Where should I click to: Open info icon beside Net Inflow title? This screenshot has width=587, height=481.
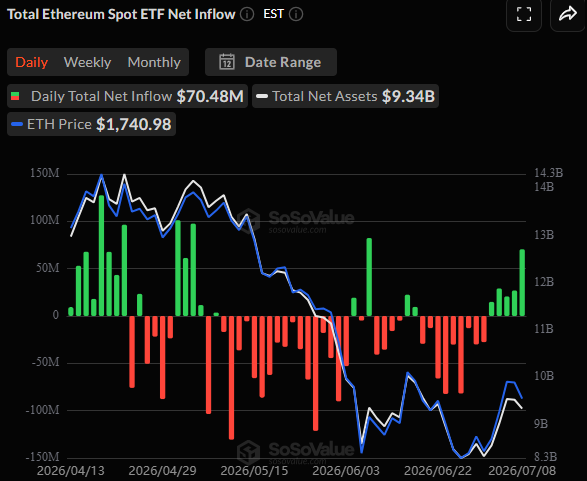click(247, 15)
